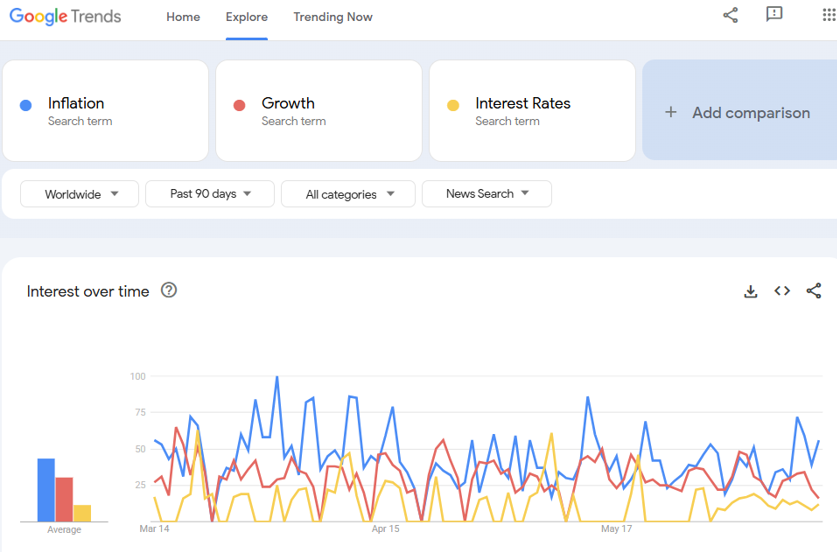Click the Apr 15 axis label
Viewport: 837px width, 552px height.
pyautogui.click(x=385, y=529)
